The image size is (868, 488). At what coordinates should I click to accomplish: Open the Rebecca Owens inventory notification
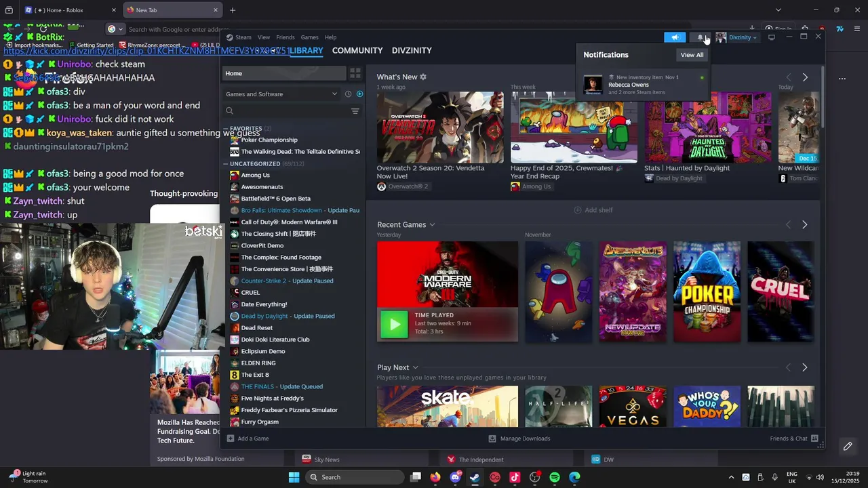pos(644,85)
